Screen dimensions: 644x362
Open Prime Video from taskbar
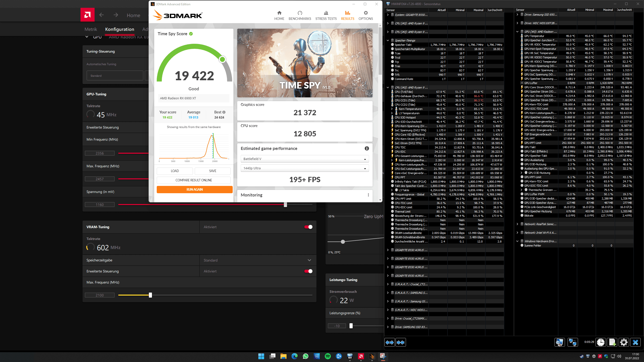point(316,356)
